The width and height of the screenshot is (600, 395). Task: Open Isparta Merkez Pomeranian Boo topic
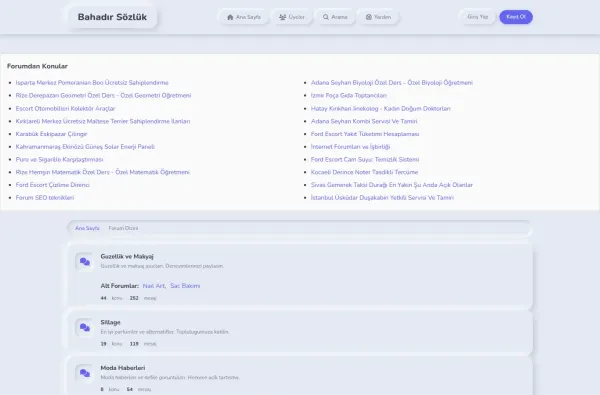coord(92,83)
